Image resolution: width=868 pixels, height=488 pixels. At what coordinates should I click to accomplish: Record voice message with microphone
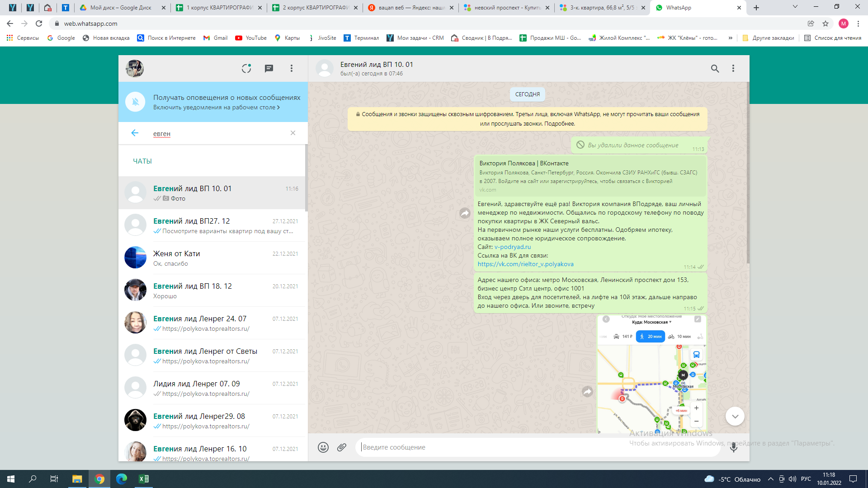point(733,447)
